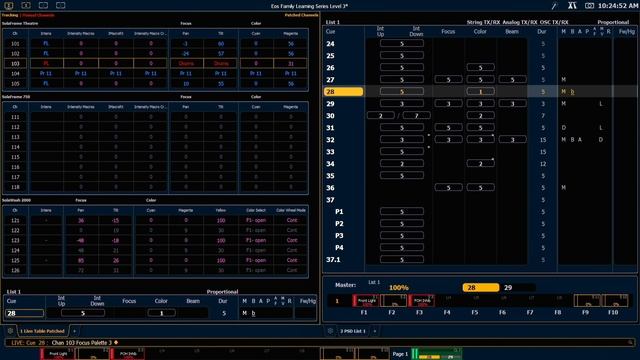The height and width of the screenshot is (360, 640).
Task: Select cue 29 row in cue list
Action: click(480, 104)
